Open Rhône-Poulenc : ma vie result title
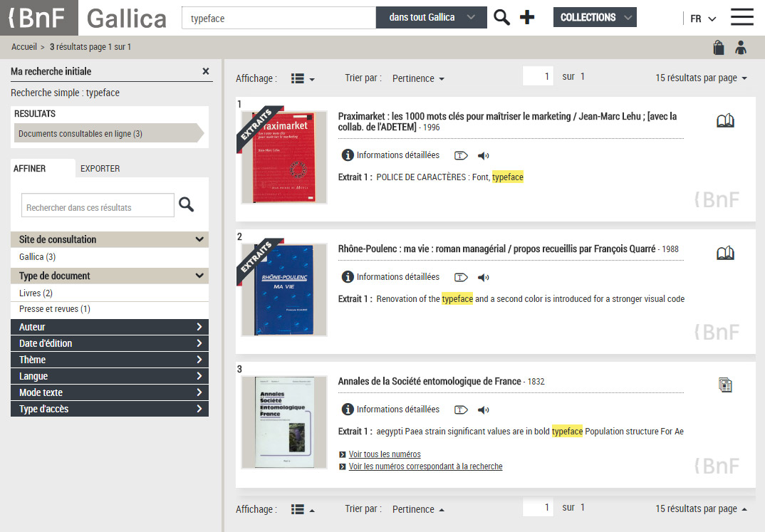The width and height of the screenshot is (765, 532). click(x=496, y=249)
